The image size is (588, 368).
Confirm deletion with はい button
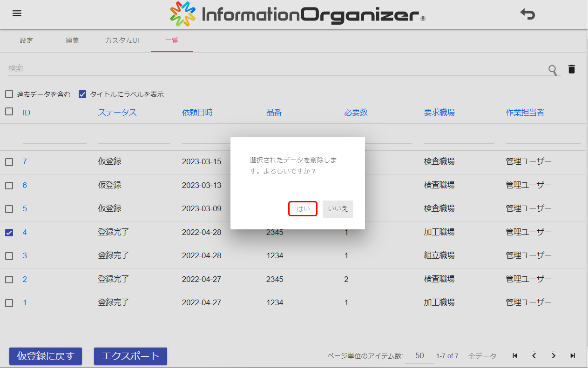[x=303, y=209]
